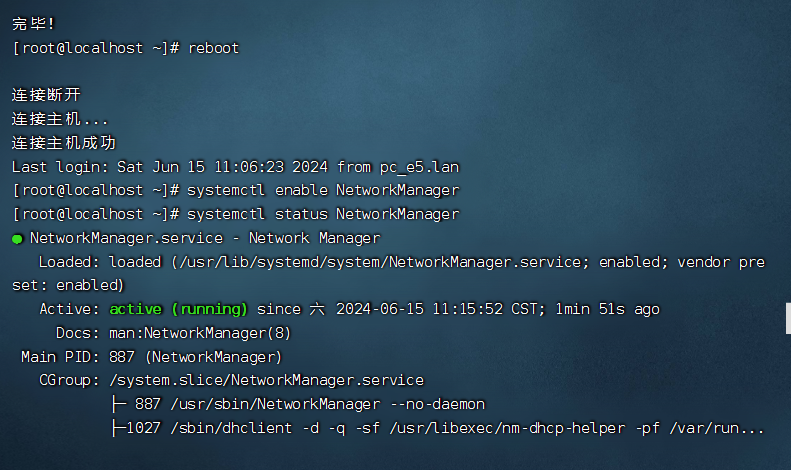The width and height of the screenshot is (791, 470).
Task: Click the 'NetworkManager.service - Network Manager' heading
Action: pos(205,238)
